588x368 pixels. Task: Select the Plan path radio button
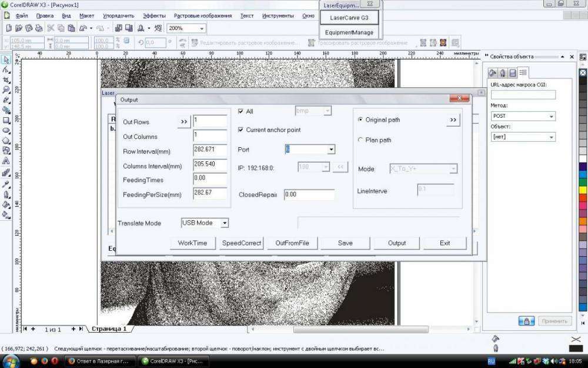[360, 140]
